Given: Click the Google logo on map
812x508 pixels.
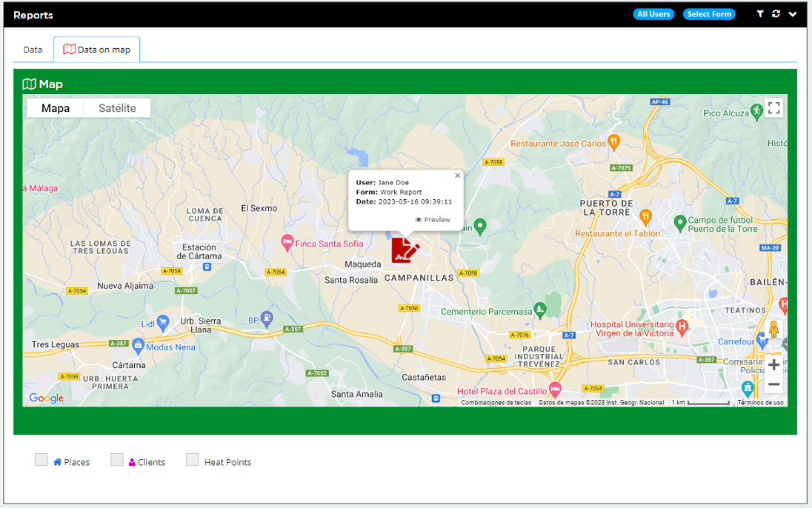Looking at the screenshot, I should click(47, 398).
